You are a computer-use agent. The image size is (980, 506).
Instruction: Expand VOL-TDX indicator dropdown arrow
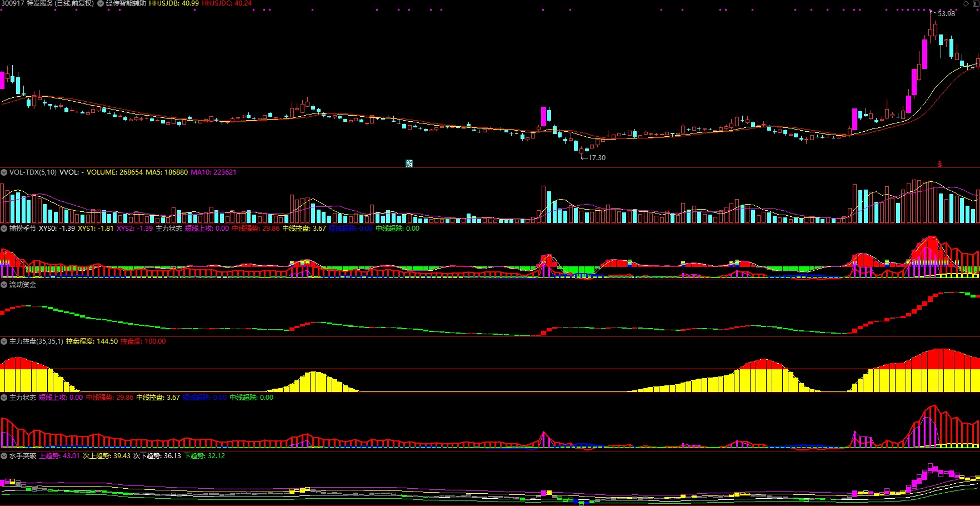coord(4,172)
